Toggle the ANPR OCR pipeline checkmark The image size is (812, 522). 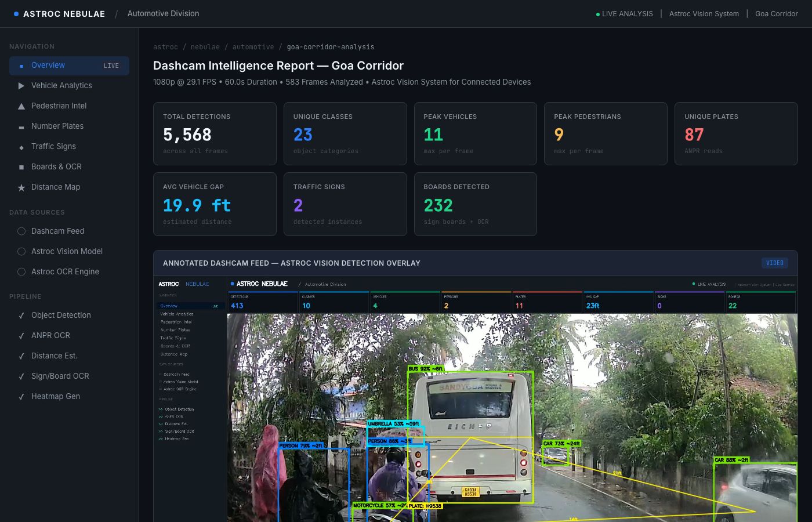[21, 336]
